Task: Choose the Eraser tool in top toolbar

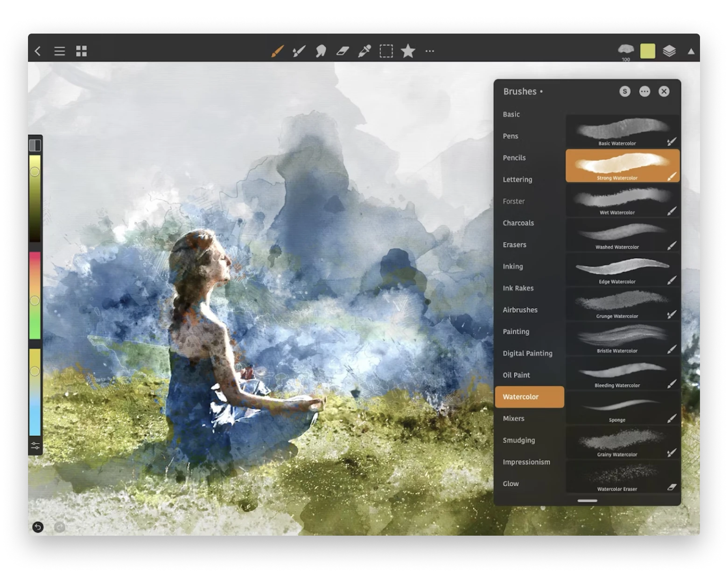Action: click(x=343, y=51)
